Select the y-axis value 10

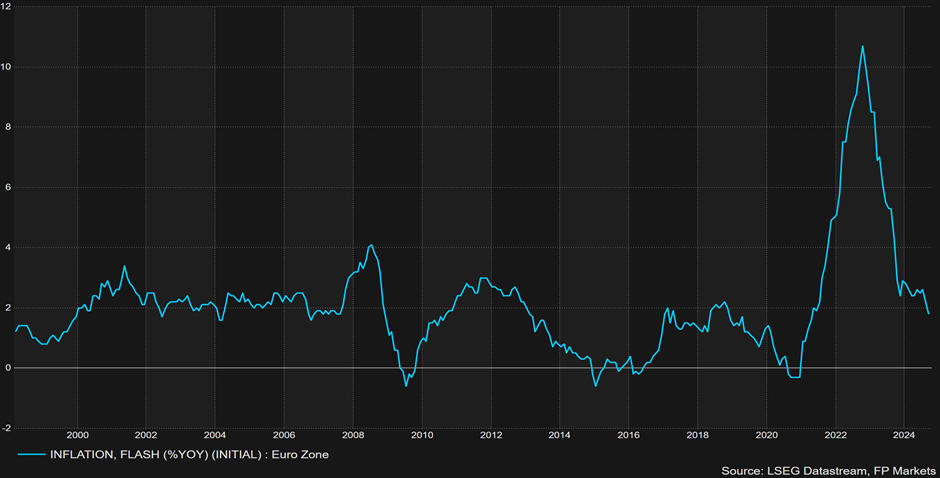pos(6,67)
